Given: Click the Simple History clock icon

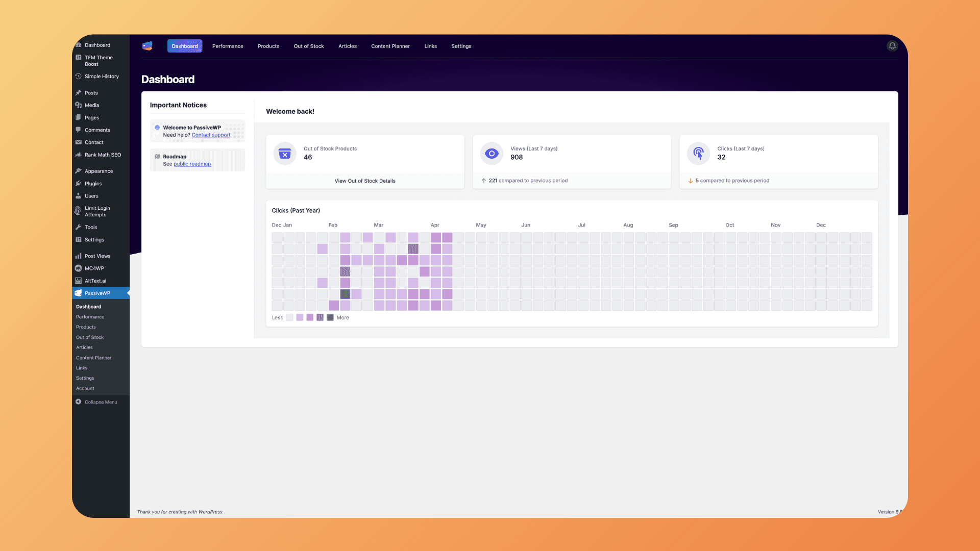Looking at the screenshot, I should click(78, 76).
